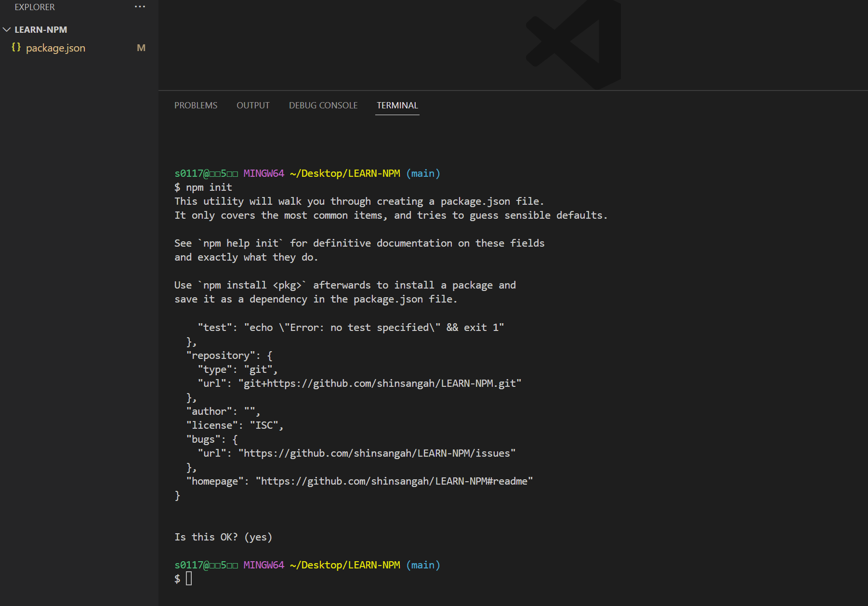Switch to the PROBLEMS tab
The height and width of the screenshot is (606, 868).
click(x=196, y=105)
